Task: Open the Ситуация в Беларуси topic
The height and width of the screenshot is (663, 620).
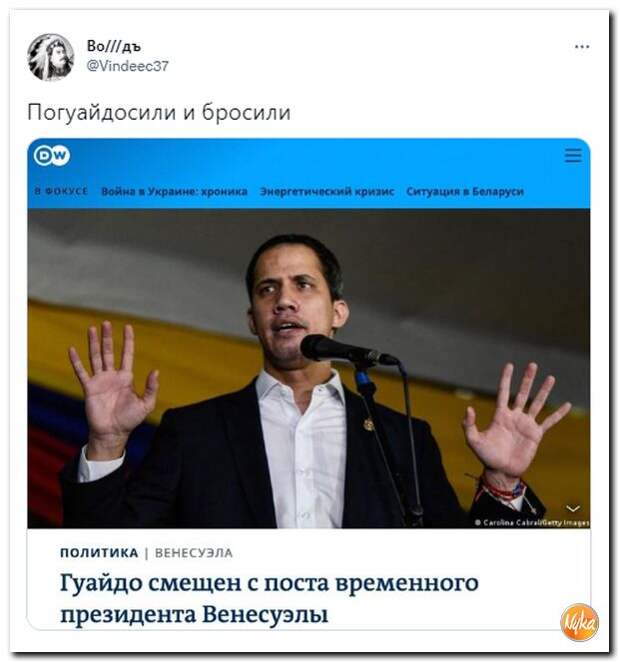Action: (465, 192)
